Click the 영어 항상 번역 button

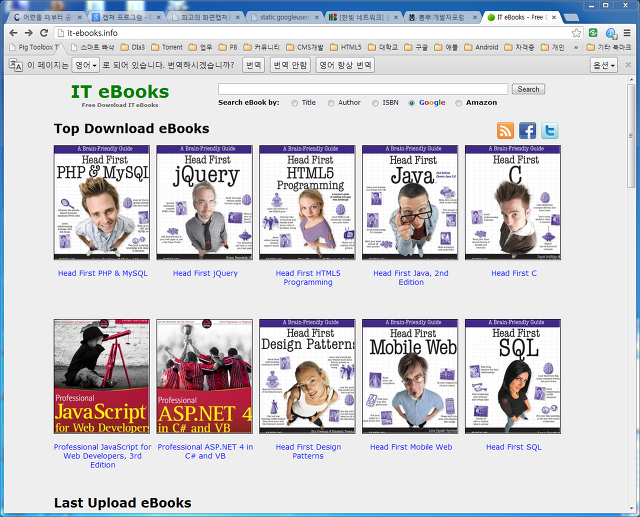point(345,65)
